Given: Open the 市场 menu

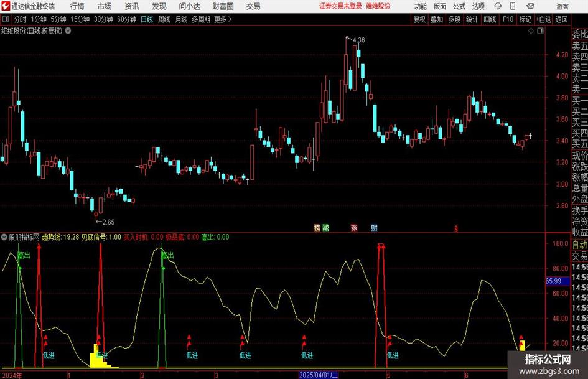Looking at the screenshot, I should [x=105, y=6].
